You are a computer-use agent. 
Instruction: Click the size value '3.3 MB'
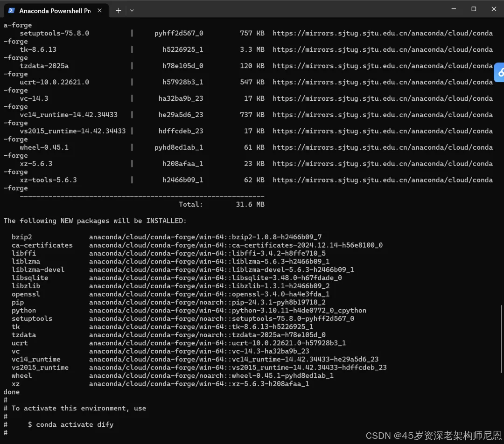click(252, 49)
